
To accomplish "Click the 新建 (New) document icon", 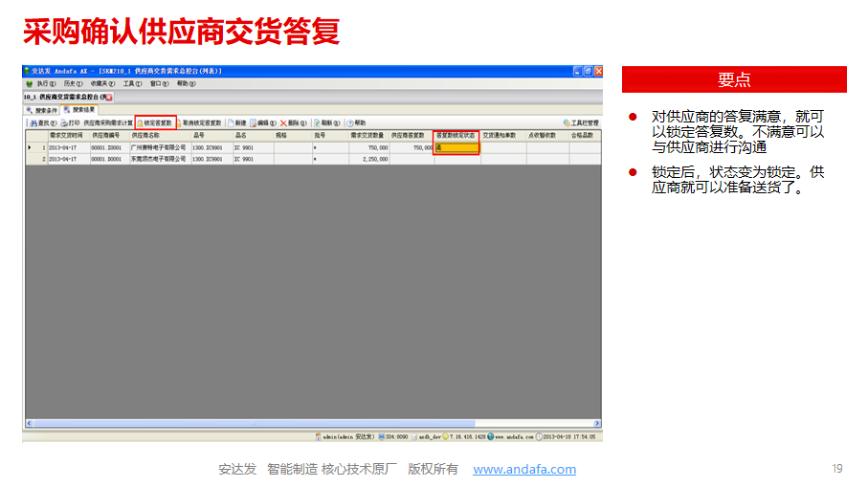I will 231,123.
